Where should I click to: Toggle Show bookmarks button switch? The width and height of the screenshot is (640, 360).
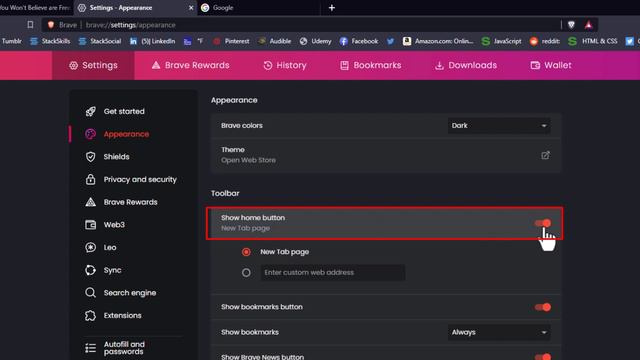pos(543,307)
